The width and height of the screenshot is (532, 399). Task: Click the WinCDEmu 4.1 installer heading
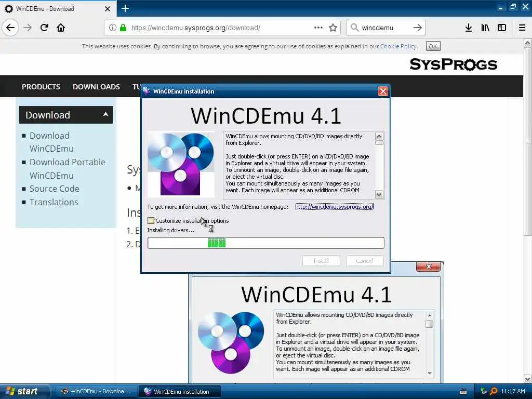click(x=265, y=116)
